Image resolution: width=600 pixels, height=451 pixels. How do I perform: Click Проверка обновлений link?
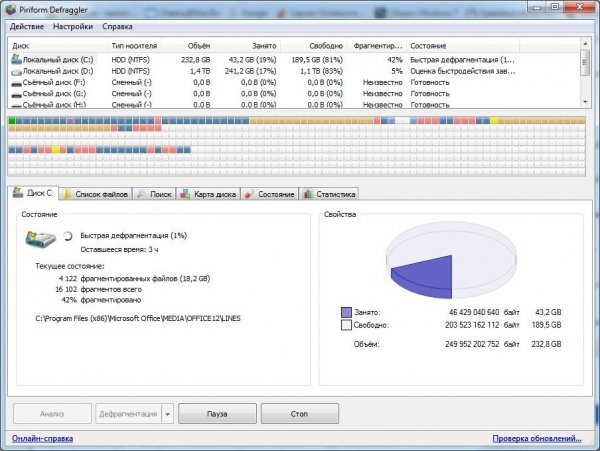(x=536, y=438)
